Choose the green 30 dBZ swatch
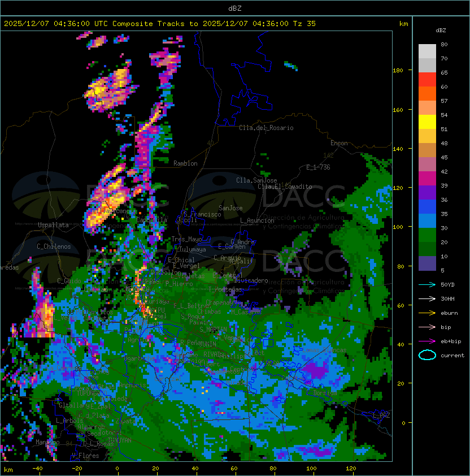The width and height of the screenshot is (470, 476). pos(427,235)
